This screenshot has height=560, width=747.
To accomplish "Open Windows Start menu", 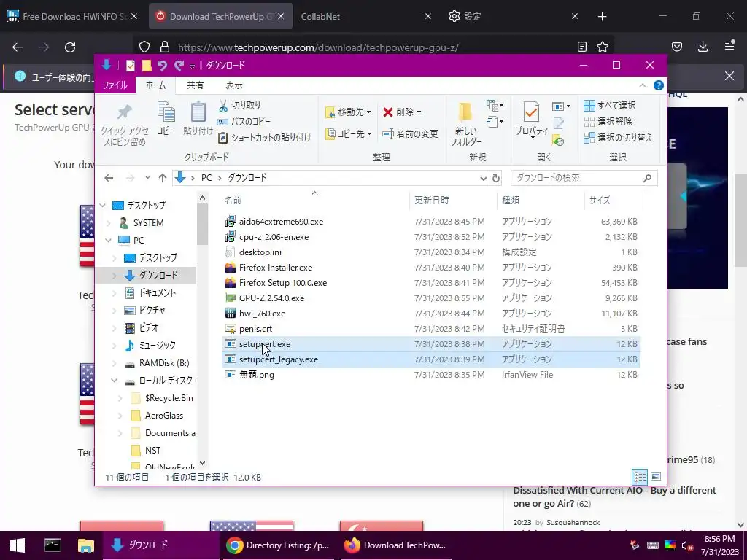I will point(18,545).
